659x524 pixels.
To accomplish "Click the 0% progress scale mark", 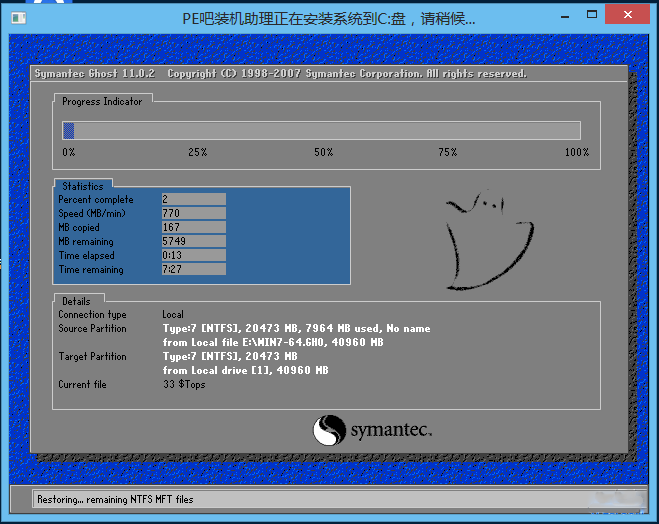I will pos(69,152).
